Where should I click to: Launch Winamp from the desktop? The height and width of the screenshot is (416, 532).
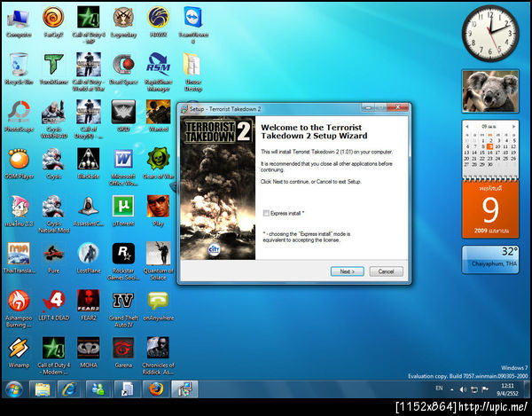[19, 353]
